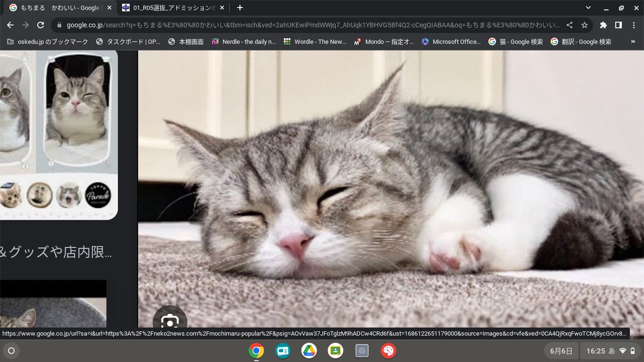Open the oskedu.jp のブックマーク folder
This screenshot has height=362, width=644.
pos(48,41)
